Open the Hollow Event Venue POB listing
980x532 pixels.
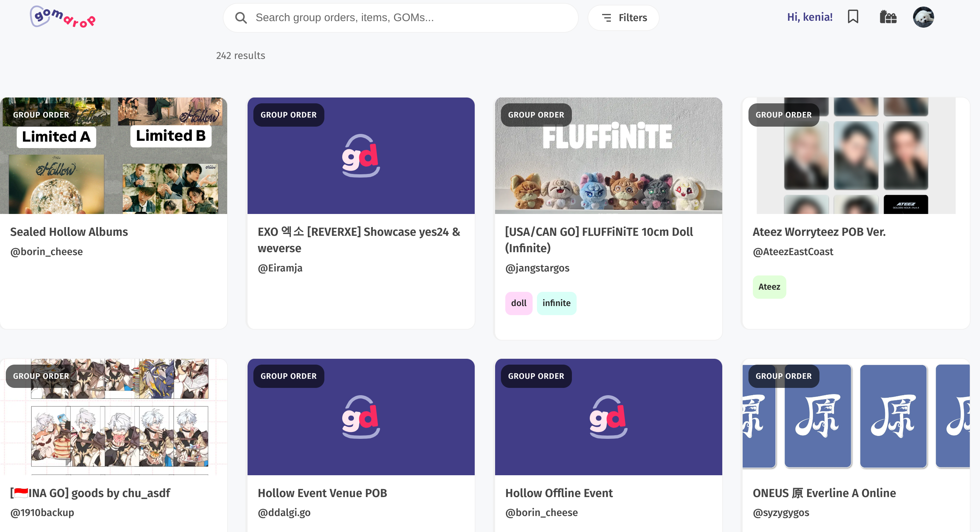322,493
